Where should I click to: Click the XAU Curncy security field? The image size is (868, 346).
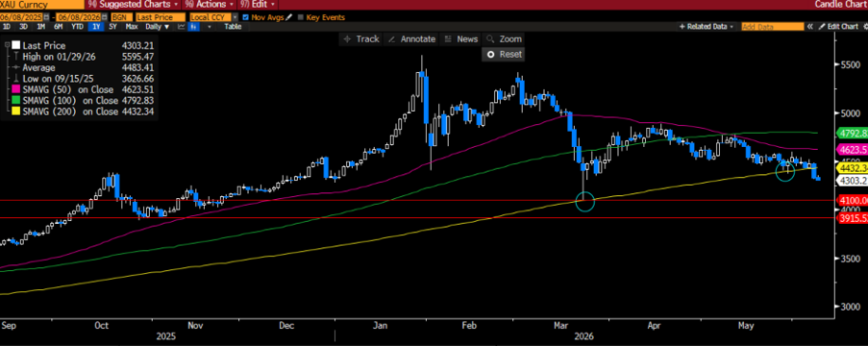click(41, 4)
